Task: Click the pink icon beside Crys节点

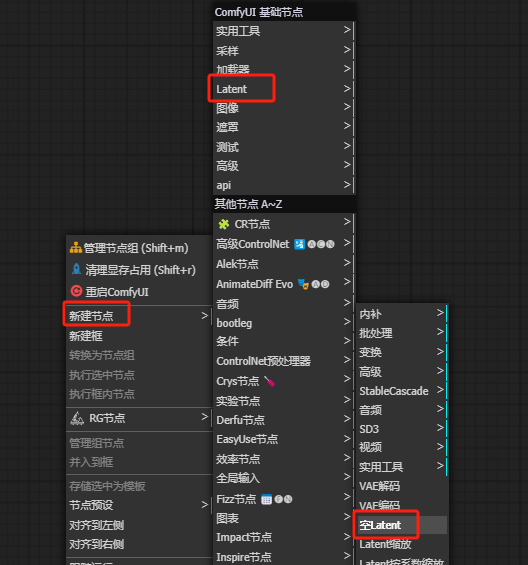Action: [269, 381]
